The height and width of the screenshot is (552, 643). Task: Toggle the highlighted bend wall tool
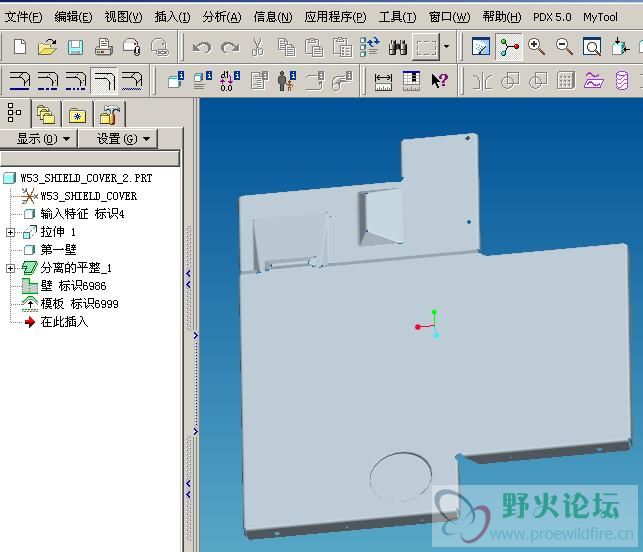[104, 80]
